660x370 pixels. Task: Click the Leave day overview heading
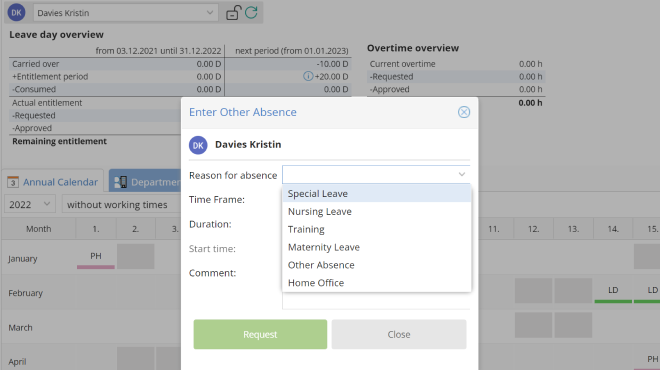tap(56, 35)
